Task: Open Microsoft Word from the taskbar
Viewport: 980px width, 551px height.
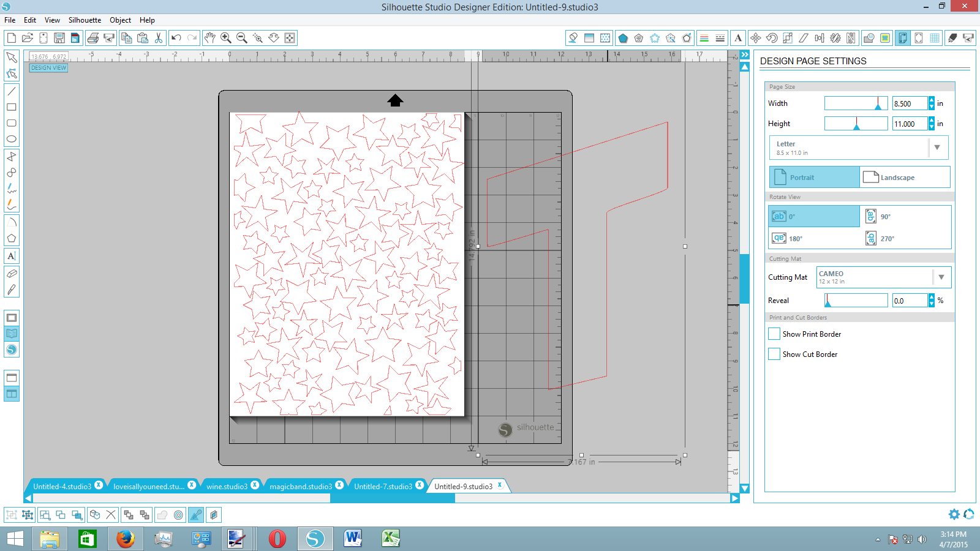Action: [353, 539]
